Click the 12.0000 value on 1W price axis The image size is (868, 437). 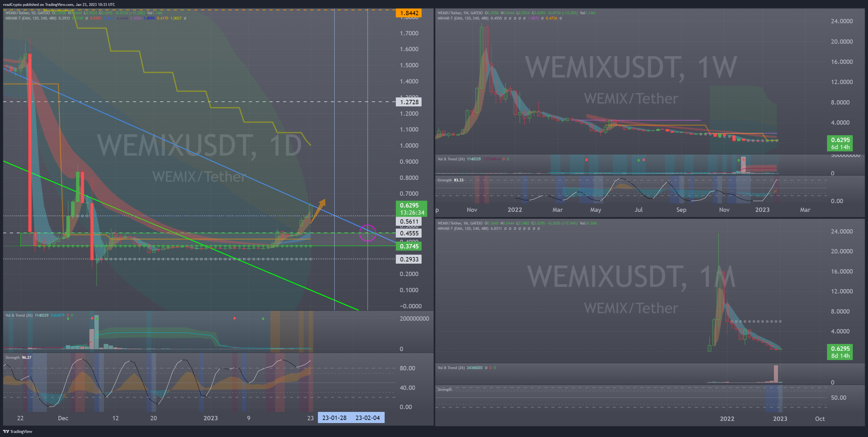click(842, 82)
